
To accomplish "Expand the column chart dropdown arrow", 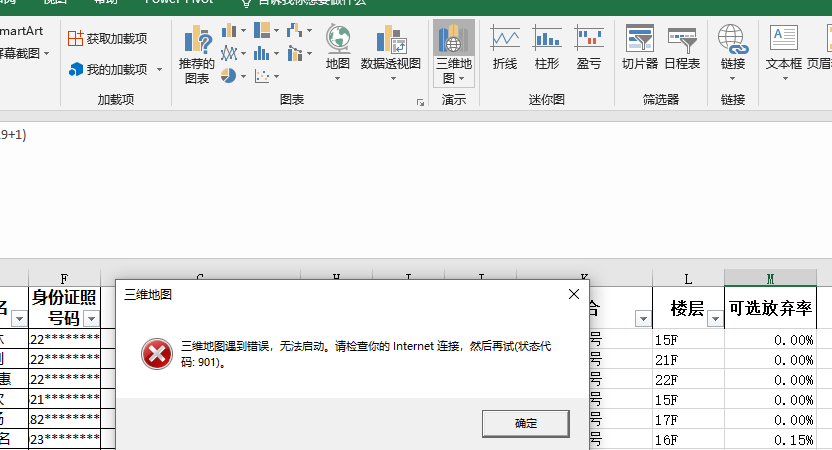I will point(244,31).
